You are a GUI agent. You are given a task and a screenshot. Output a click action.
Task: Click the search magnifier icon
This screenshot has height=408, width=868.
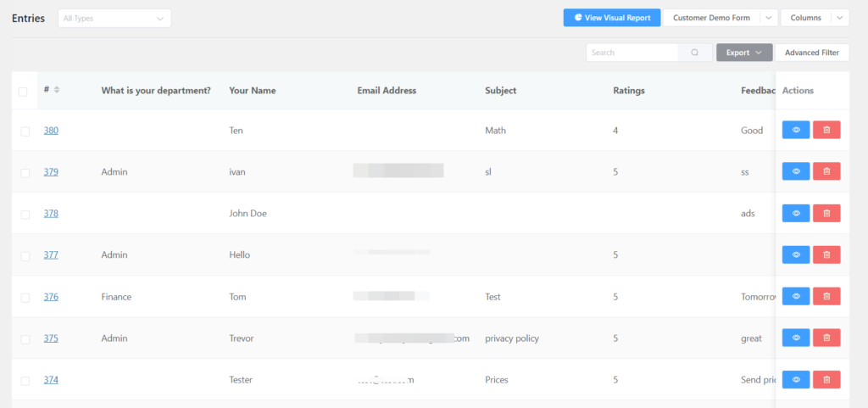click(x=694, y=53)
